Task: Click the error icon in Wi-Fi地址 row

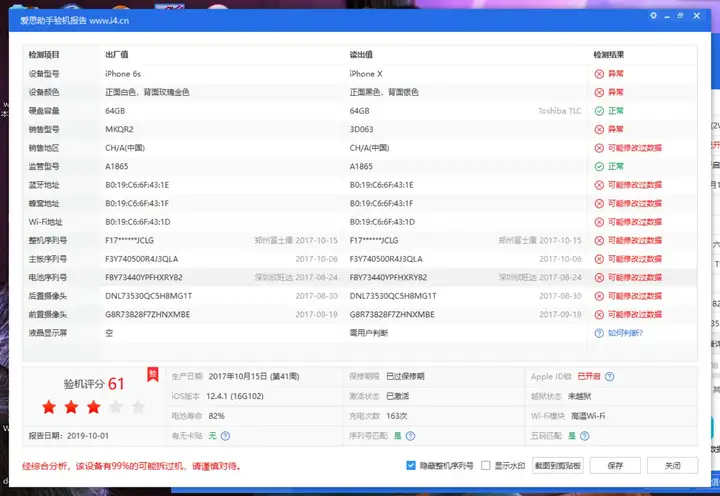Action: pos(599,222)
